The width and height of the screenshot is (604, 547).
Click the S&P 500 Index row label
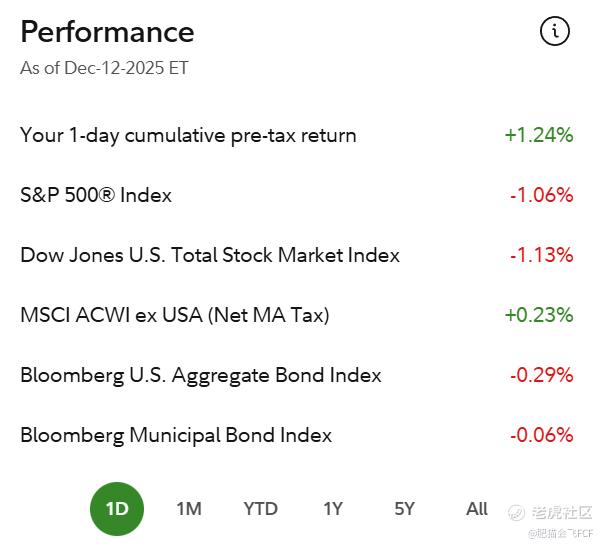pos(96,195)
